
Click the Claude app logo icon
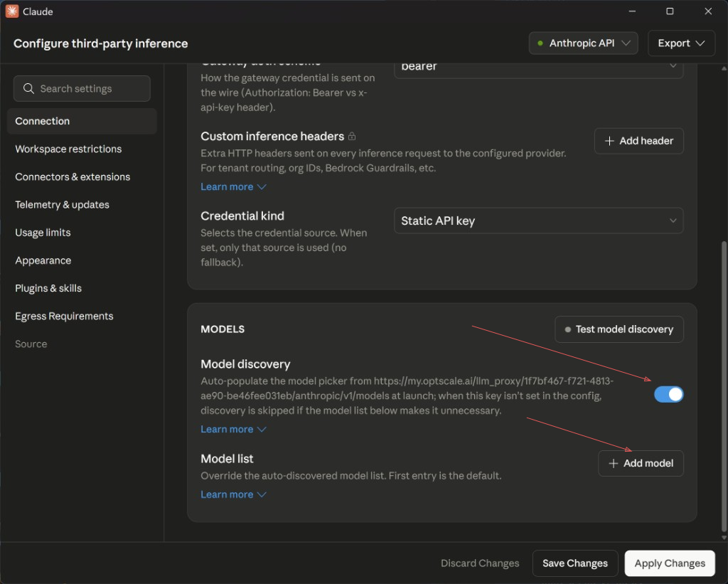pos(12,11)
